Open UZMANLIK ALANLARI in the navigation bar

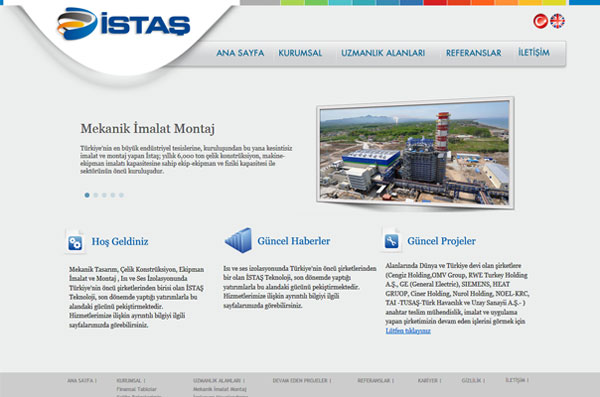(x=383, y=53)
